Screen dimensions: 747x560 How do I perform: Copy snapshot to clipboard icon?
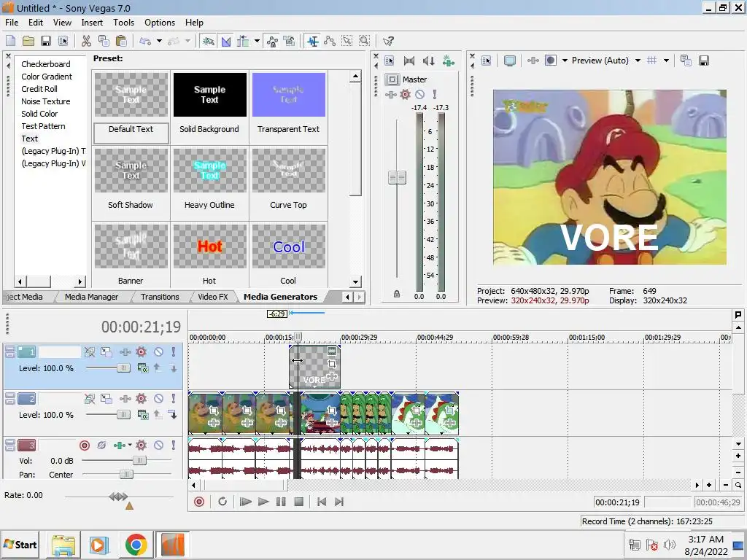pos(686,61)
